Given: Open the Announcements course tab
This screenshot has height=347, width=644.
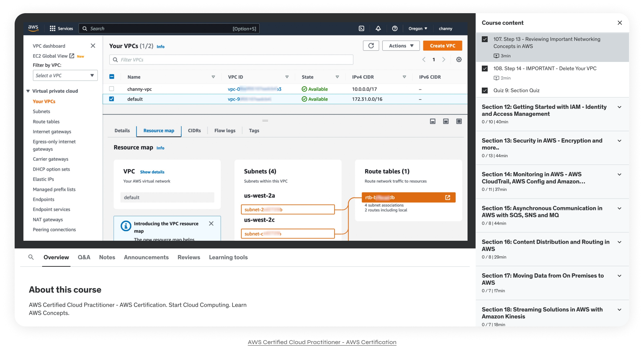Looking at the screenshot, I should [146, 257].
